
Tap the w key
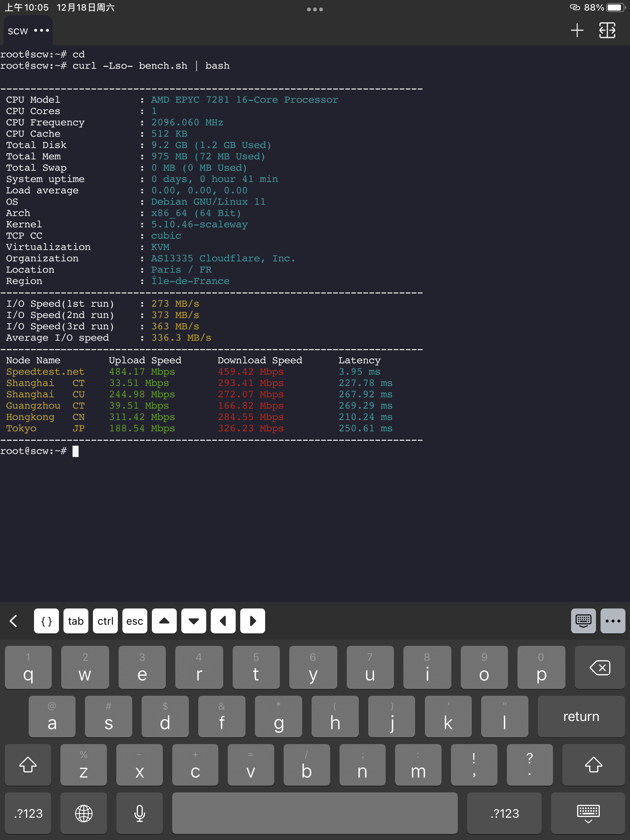(85, 667)
